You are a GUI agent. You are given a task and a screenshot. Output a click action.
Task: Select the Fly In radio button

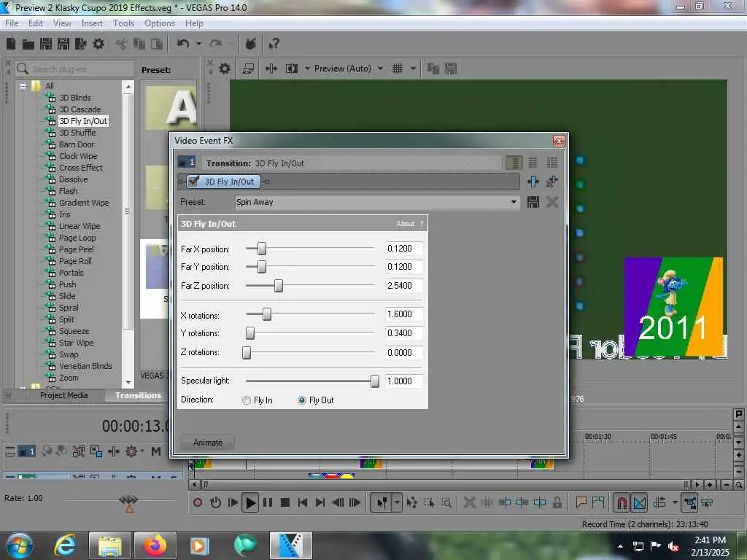(x=247, y=400)
